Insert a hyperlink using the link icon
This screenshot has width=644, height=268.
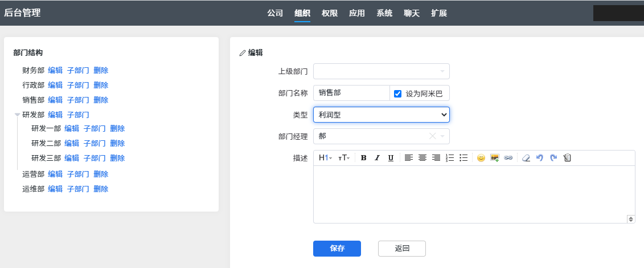508,158
